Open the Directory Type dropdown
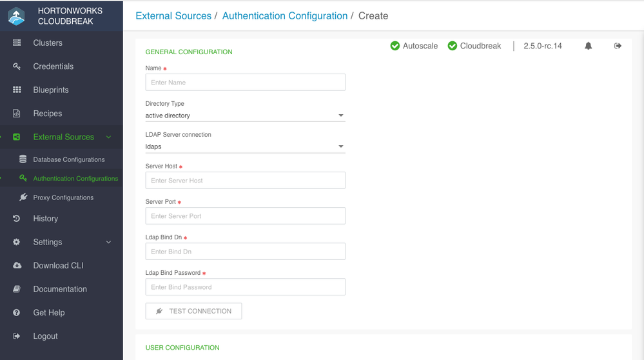 [x=245, y=115]
